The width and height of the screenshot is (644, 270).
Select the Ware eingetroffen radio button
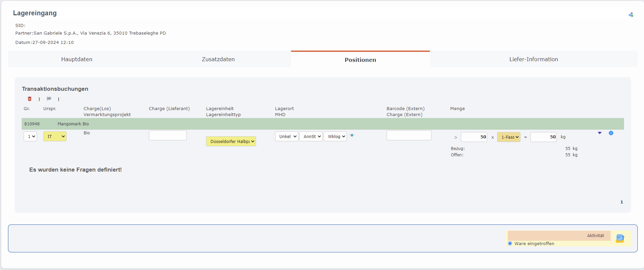510,243
